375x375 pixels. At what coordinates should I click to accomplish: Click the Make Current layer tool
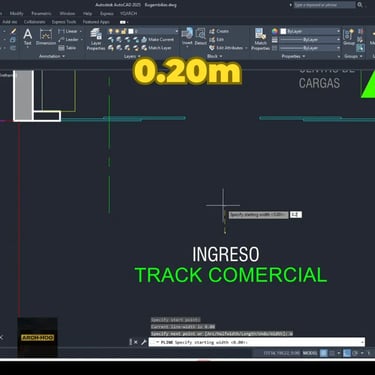158,39
